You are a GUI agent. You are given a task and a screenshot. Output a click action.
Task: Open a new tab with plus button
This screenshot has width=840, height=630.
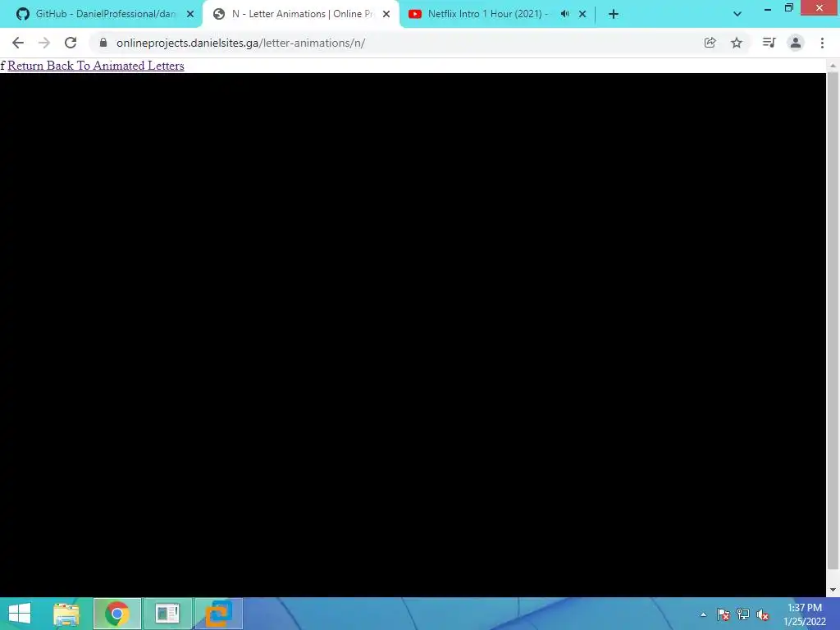point(614,14)
